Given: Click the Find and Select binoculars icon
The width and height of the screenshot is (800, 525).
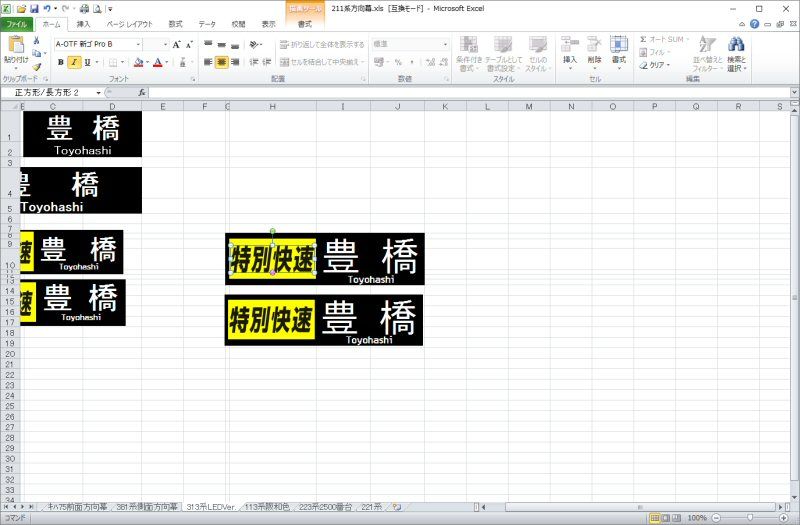Looking at the screenshot, I should 736,45.
